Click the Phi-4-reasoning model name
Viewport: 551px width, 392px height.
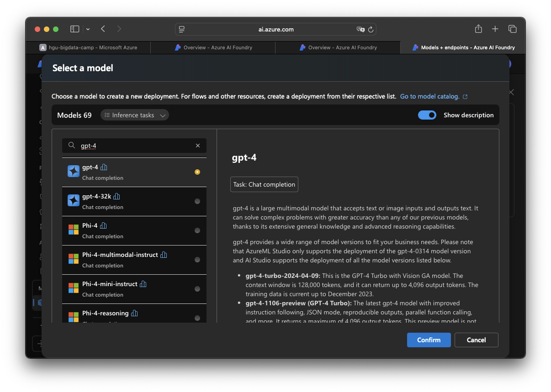[x=106, y=313]
